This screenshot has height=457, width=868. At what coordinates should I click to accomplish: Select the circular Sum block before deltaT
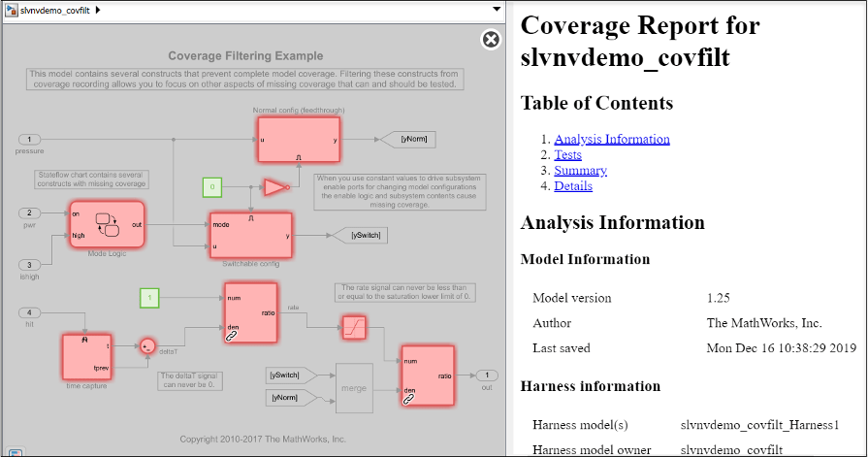[x=147, y=346]
